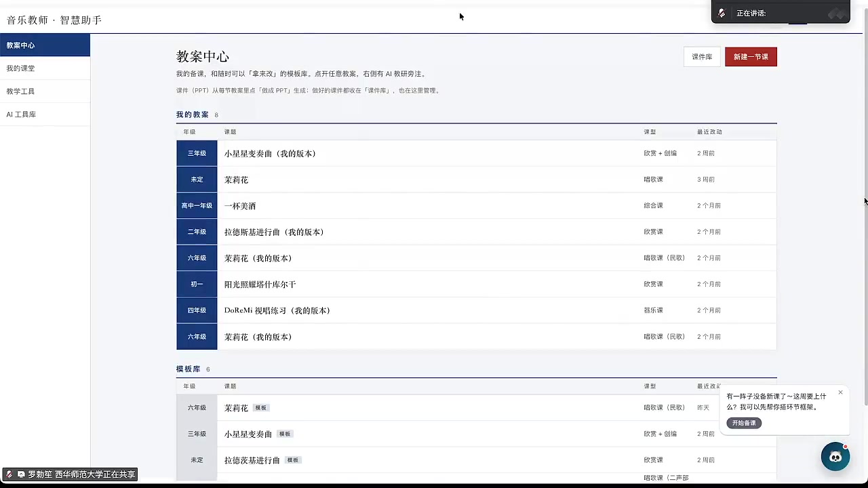Open 教学工具 in the sidebar
Screen dimensions: 868x488
[45, 91]
